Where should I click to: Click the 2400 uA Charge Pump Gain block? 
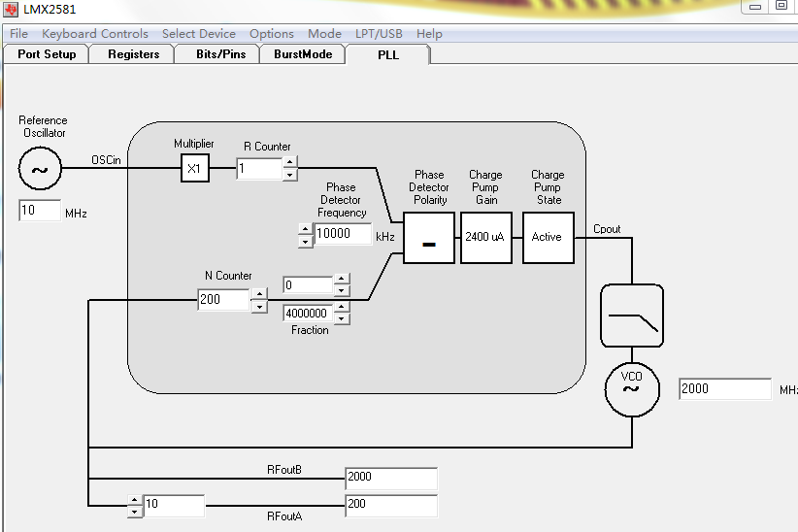(x=486, y=238)
